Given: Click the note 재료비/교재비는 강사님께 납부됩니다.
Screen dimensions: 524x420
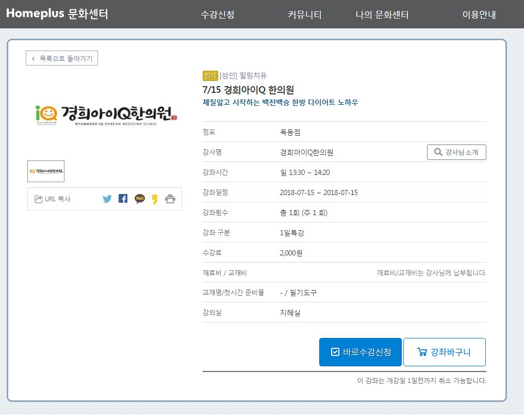Looking at the screenshot, I should tap(432, 273).
